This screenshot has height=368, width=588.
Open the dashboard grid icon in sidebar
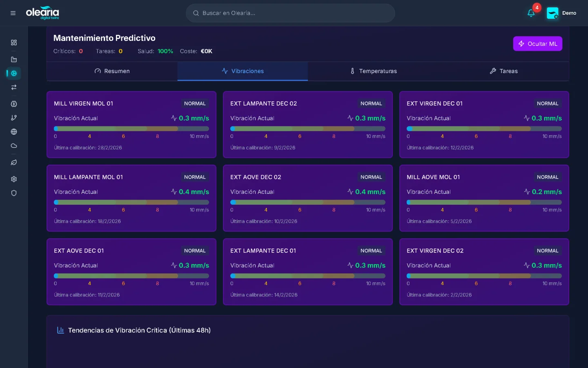pos(14,43)
